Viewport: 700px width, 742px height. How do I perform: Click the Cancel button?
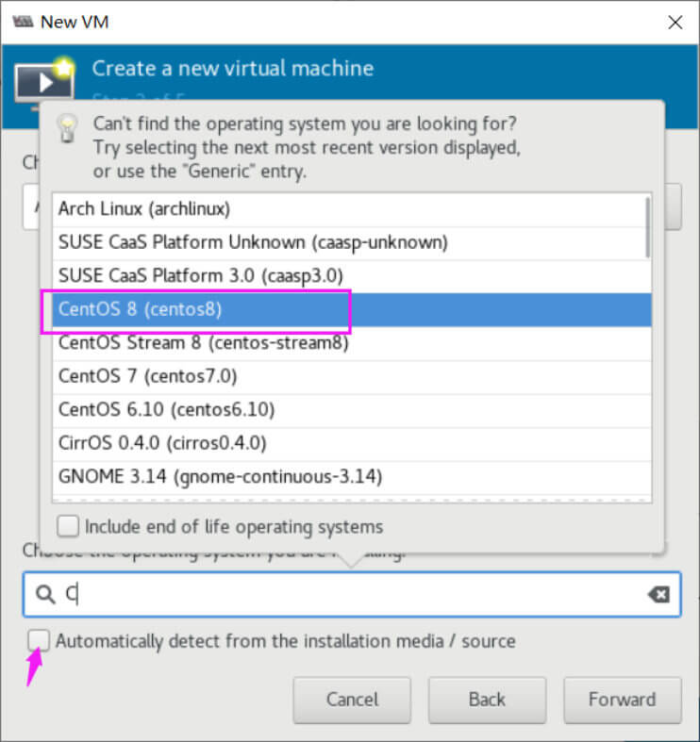coord(352,700)
